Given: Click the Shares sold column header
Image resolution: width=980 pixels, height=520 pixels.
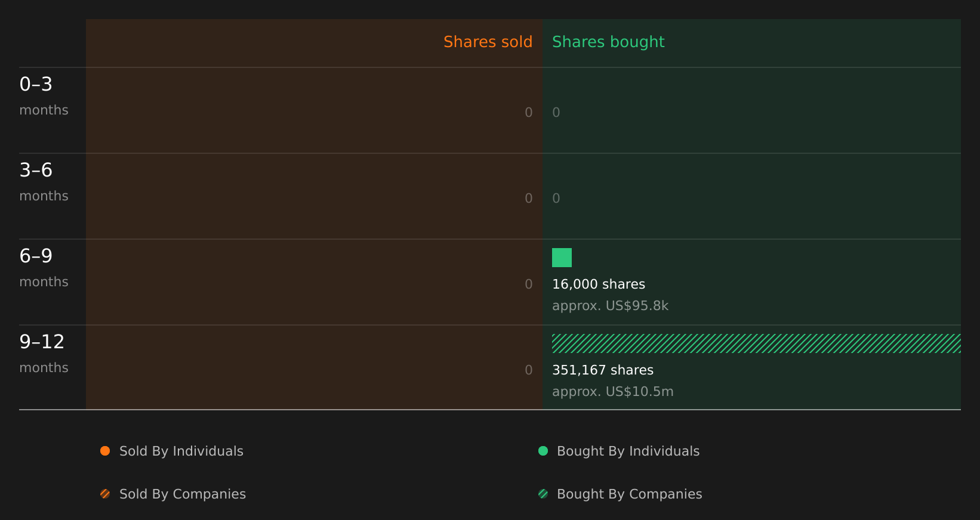Looking at the screenshot, I should pos(488,42).
